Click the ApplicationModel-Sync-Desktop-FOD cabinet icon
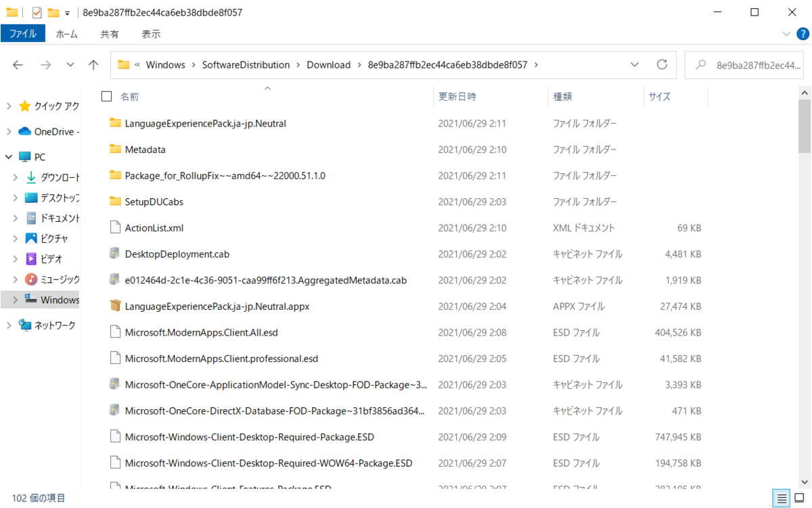This screenshot has height=508, width=812. [x=114, y=384]
